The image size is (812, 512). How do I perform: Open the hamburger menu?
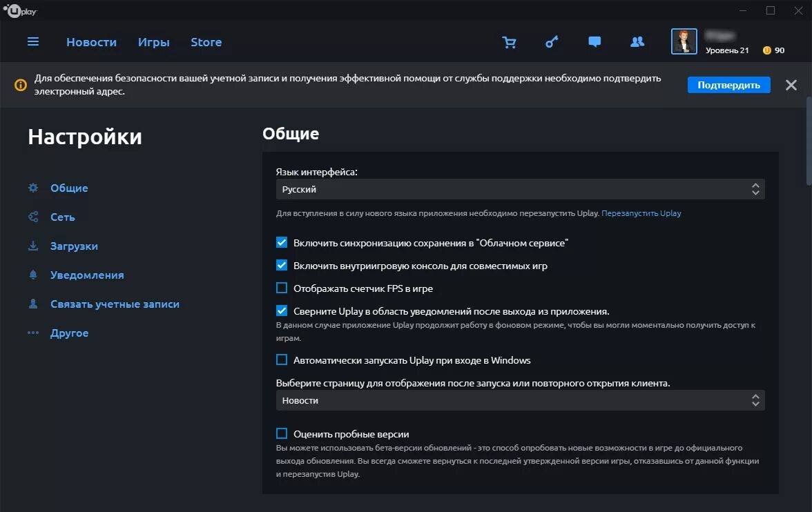[x=33, y=41]
